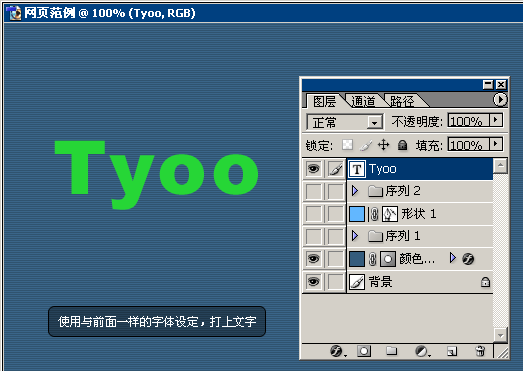Delete layer with trash icon
The width and height of the screenshot is (523, 371).
pyautogui.click(x=480, y=351)
